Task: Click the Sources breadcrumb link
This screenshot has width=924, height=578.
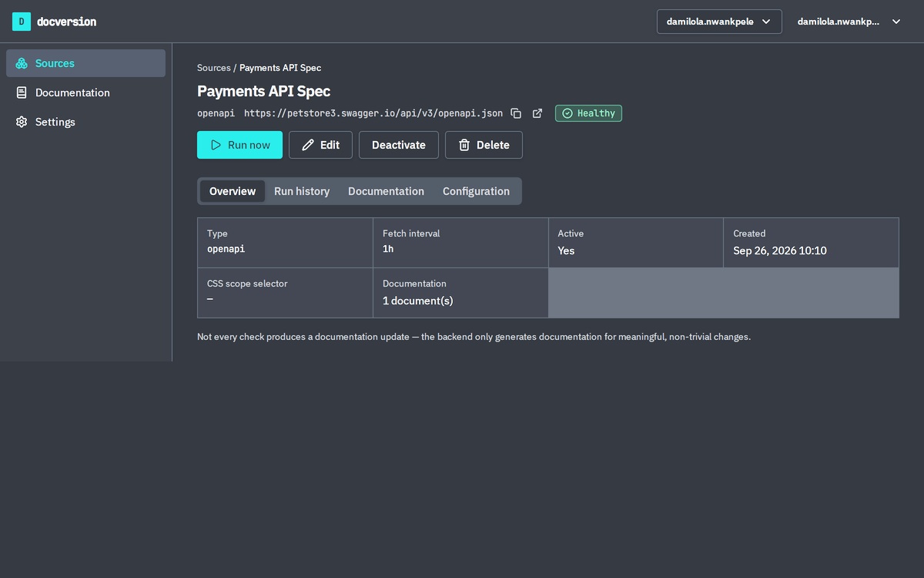Action: tap(213, 68)
